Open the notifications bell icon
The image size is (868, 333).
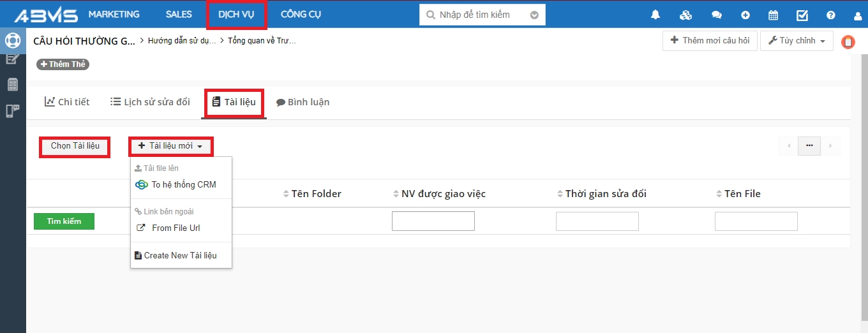tap(655, 15)
